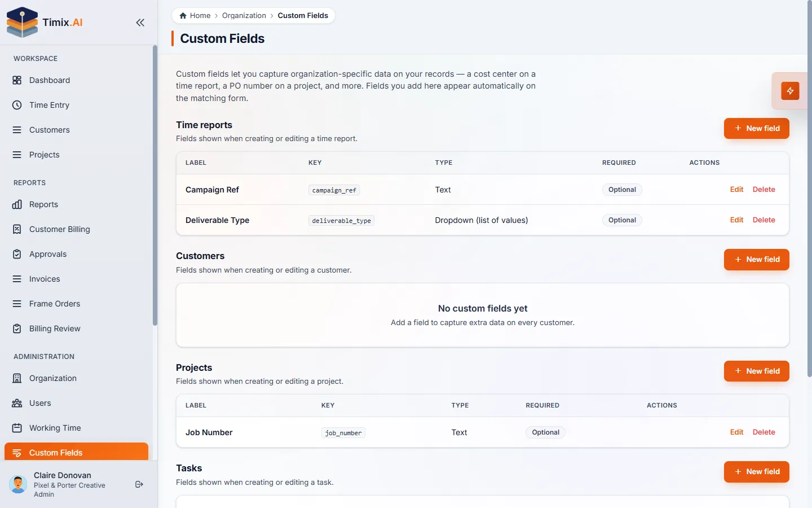This screenshot has width=812, height=508.
Task: Edit the Deliverable Type field
Action: tap(736, 220)
